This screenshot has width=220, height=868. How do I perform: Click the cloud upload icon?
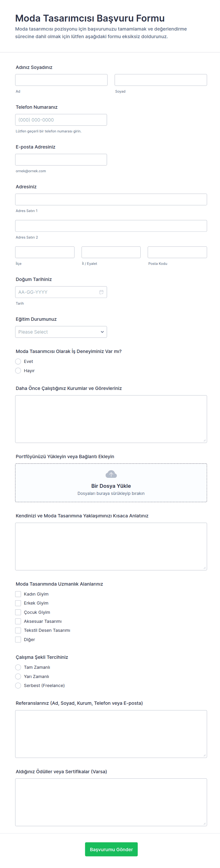tap(111, 474)
